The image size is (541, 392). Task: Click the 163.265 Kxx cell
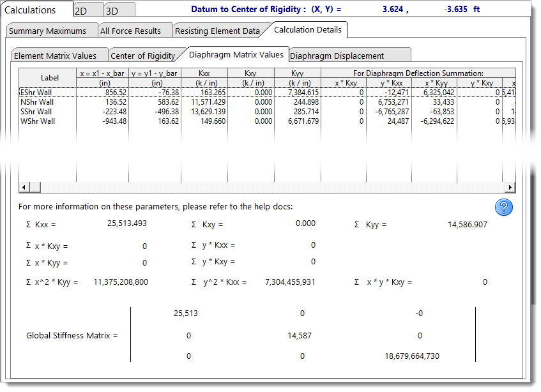204,93
